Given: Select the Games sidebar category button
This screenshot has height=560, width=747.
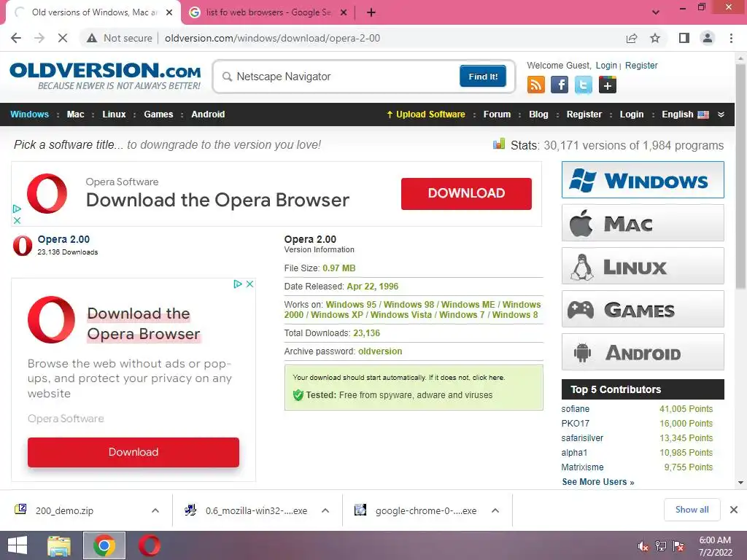Looking at the screenshot, I should coord(643,309).
